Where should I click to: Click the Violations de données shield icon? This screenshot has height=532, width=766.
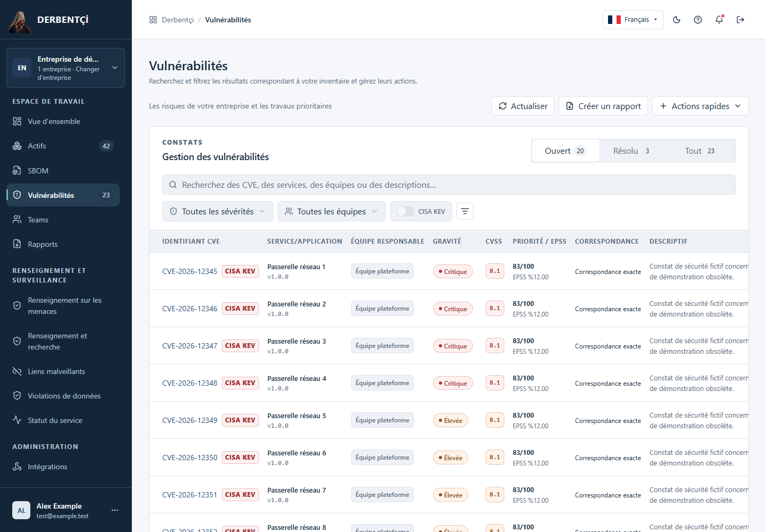click(x=17, y=396)
